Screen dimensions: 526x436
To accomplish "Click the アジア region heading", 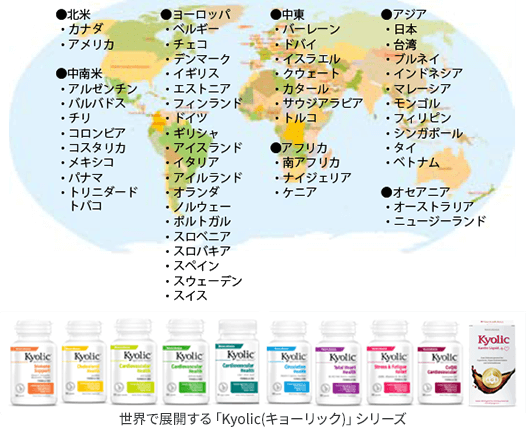I will coord(404,15).
